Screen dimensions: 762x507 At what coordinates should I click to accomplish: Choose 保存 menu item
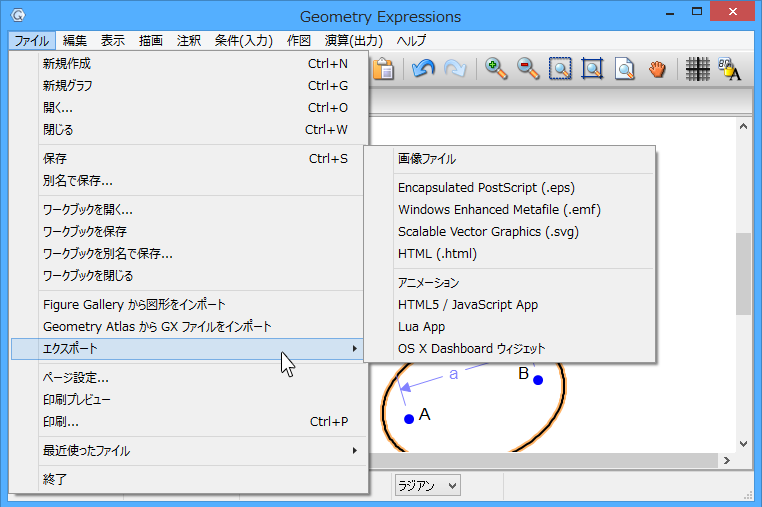coord(187,158)
